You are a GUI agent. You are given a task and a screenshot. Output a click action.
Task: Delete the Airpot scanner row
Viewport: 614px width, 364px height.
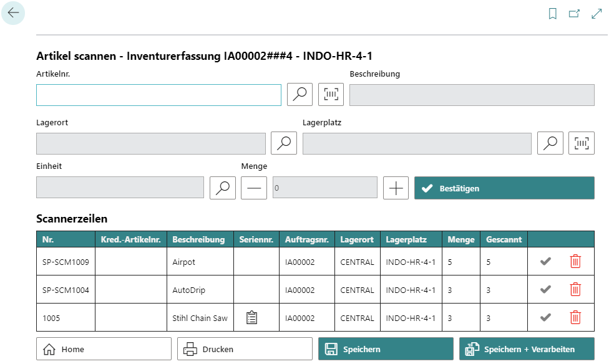click(575, 261)
